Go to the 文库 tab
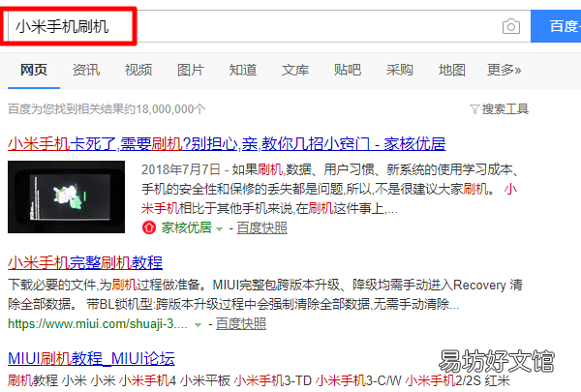This screenshot has height=392, width=581. pos(295,70)
